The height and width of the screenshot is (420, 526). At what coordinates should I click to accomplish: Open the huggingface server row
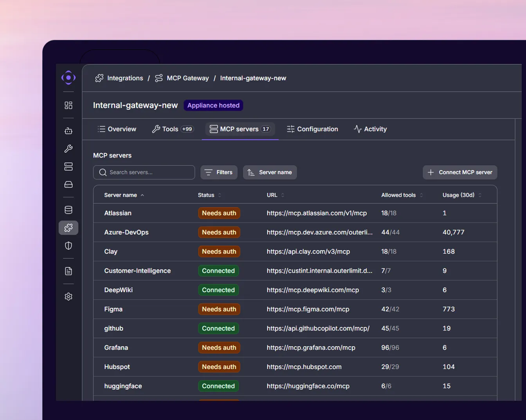point(295,386)
